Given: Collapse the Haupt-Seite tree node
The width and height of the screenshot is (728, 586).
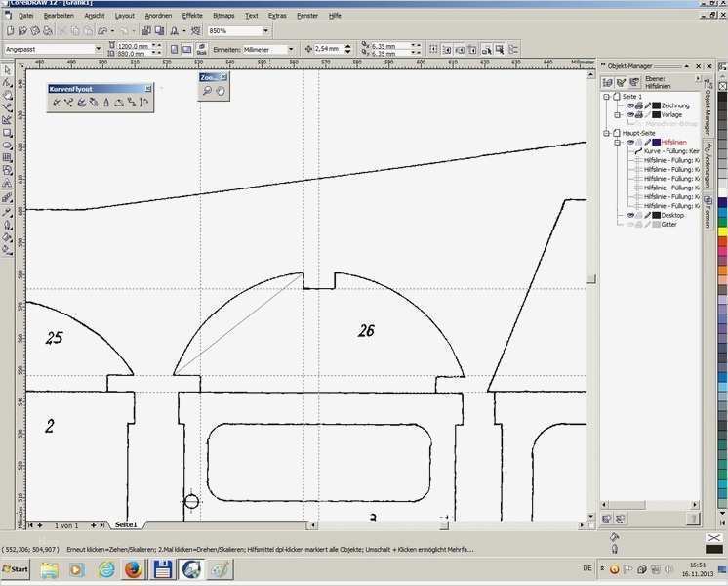Looking at the screenshot, I should (606, 133).
